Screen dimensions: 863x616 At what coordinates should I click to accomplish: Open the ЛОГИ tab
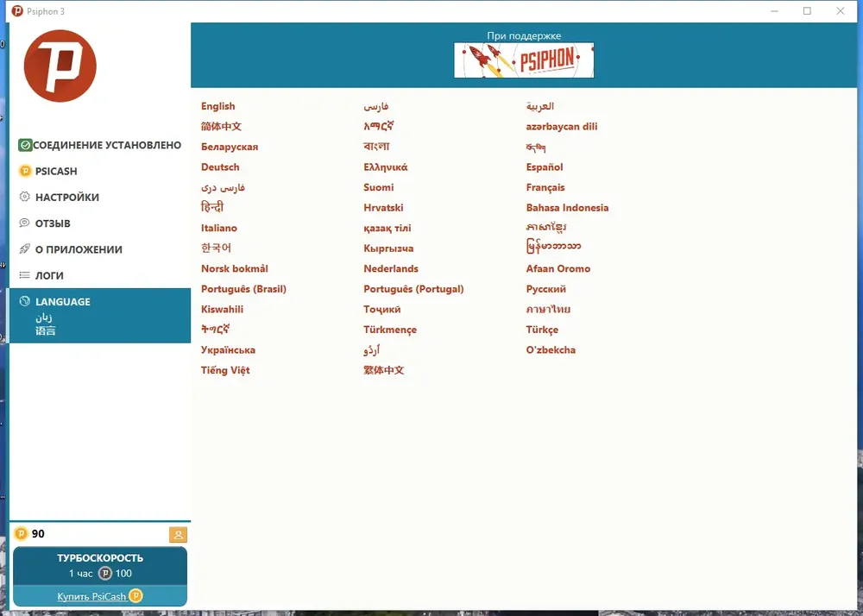pyautogui.click(x=100, y=275)
